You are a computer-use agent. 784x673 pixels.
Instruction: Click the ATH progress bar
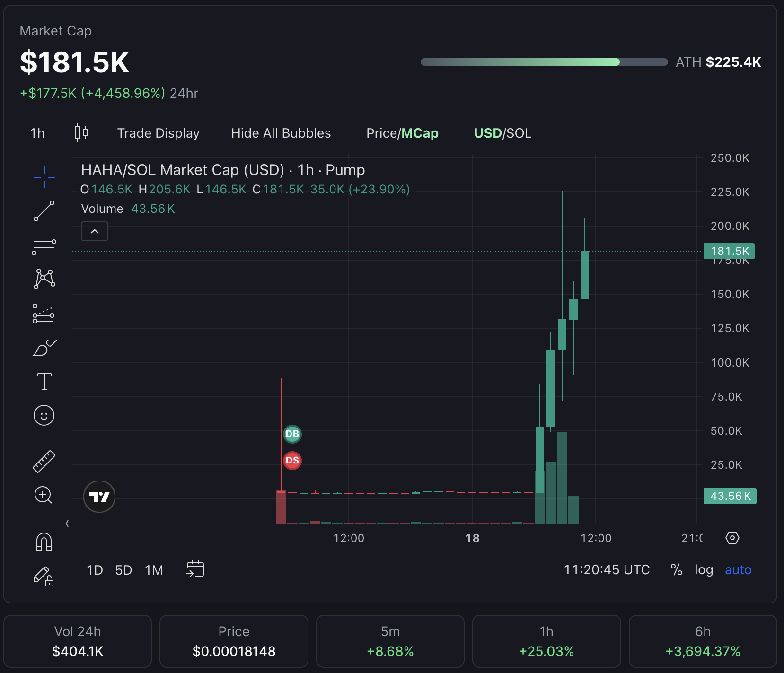[x=544, y=62]
